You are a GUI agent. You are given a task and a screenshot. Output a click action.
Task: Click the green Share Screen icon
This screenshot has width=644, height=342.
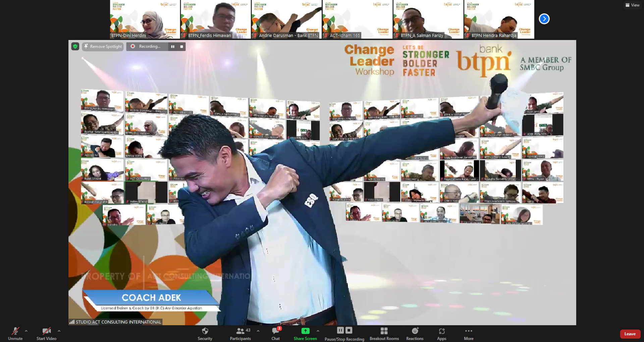coord(305,331)
